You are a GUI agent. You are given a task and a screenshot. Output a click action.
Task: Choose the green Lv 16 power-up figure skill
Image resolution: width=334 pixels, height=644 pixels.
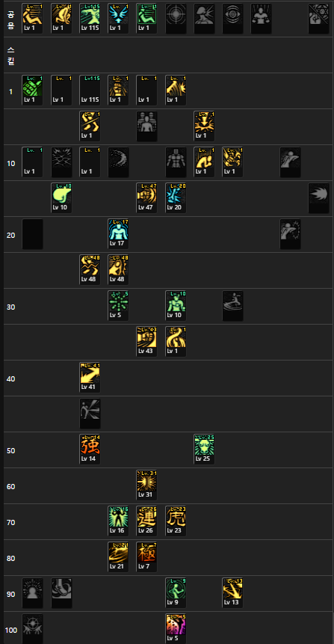coord(118,521)
